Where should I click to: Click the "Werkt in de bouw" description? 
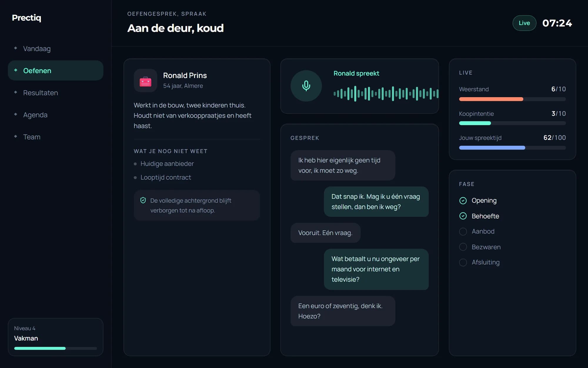coord(193,115)
